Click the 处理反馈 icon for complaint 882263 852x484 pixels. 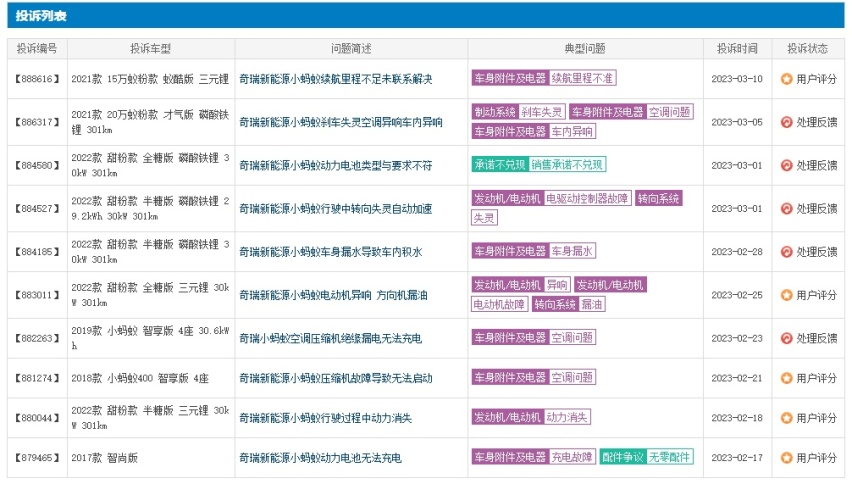click(786, 338)
